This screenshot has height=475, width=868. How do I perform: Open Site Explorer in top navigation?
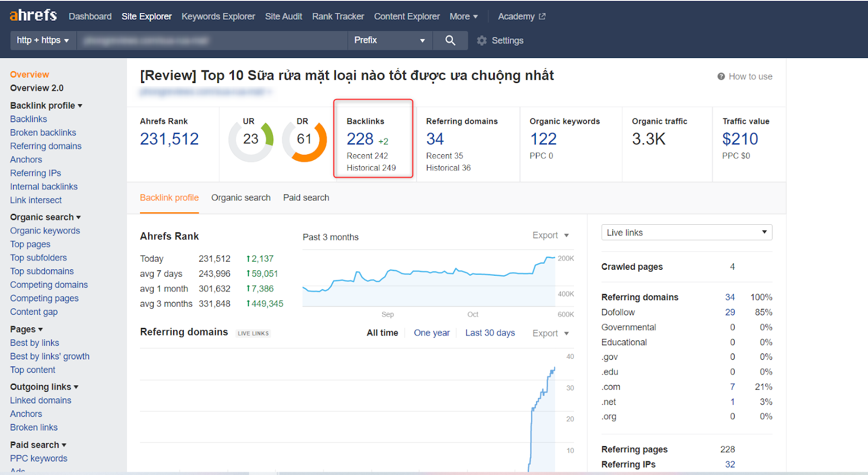[x=146, y=16]
